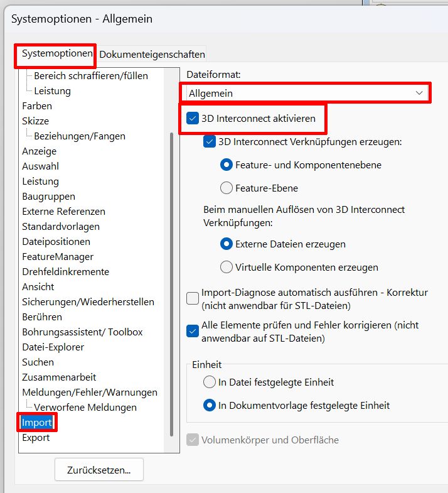Switch to the Dokumenteigenschaften tab
Screen dimensions: 448x493
coord(152,55)
